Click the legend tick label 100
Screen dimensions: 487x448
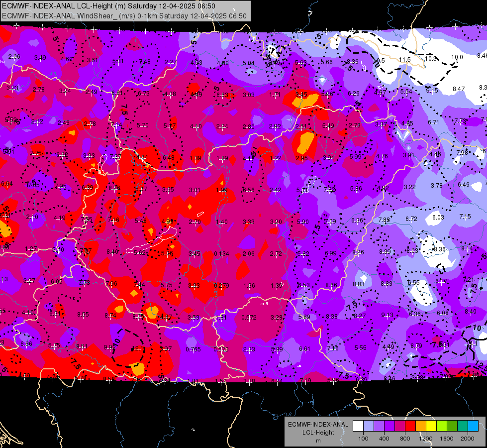tap(363, 439)
